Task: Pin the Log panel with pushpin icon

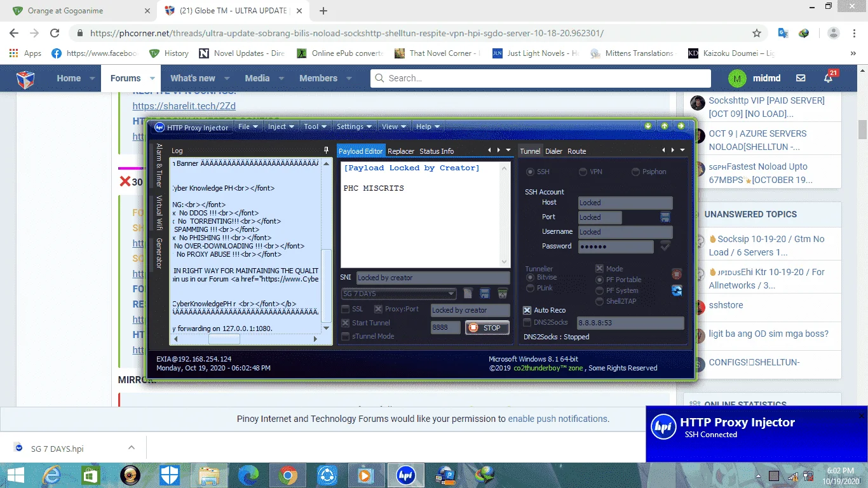Action: [327, 151]
